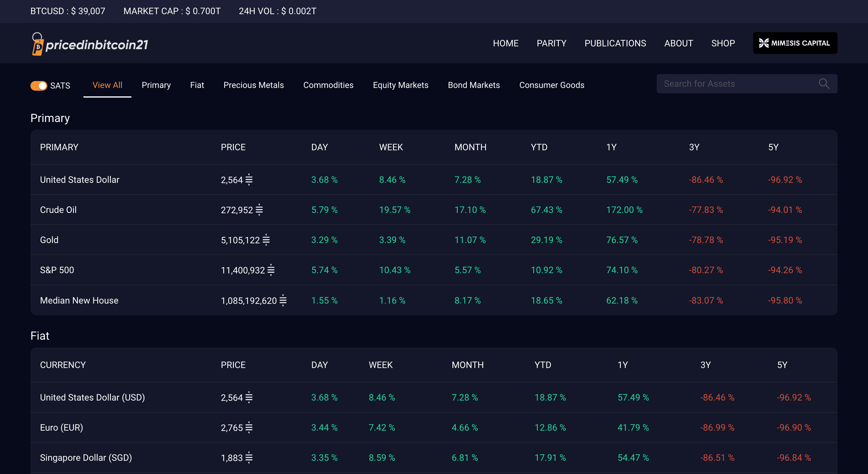Click the Mimesis Capital button

point(795,43)
